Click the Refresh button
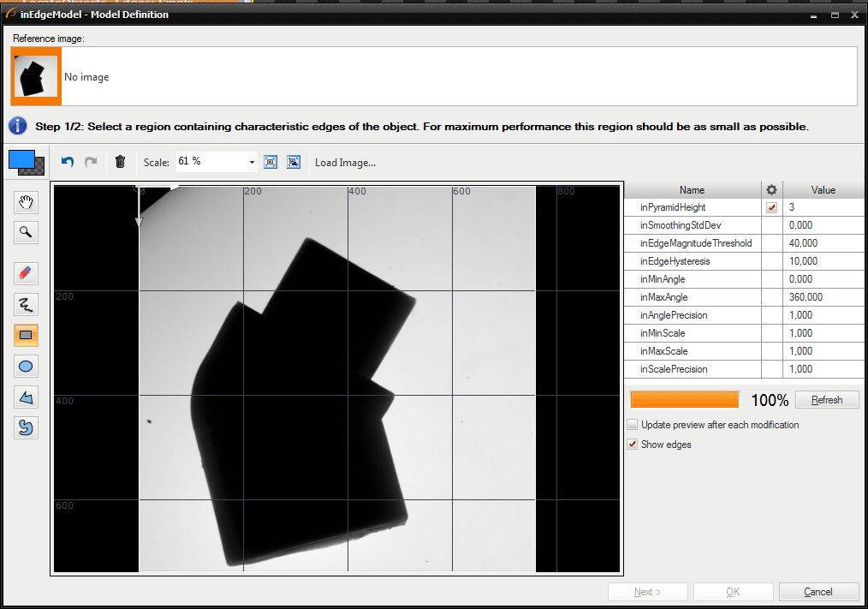Viewport: 868px width, 609px height. 826,400
